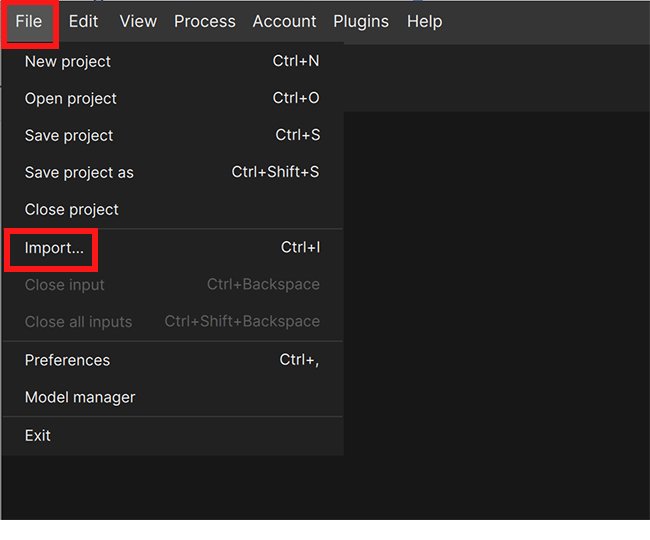Open the Edit menu
This screenshot has height=540, width=650.
tap(83, 22)
